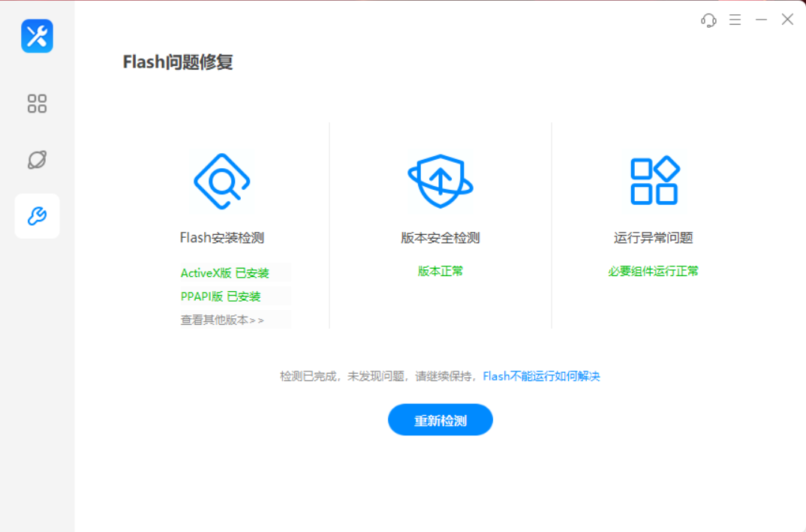Select the wrench repair icon in sidebar

(x=36, y=215)
